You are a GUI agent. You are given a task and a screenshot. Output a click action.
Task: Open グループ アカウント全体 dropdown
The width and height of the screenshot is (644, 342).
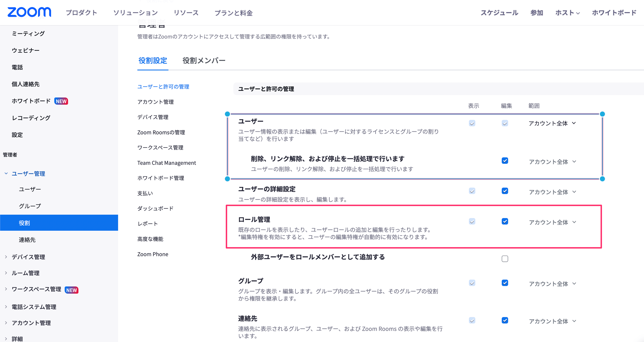[552, 284]
